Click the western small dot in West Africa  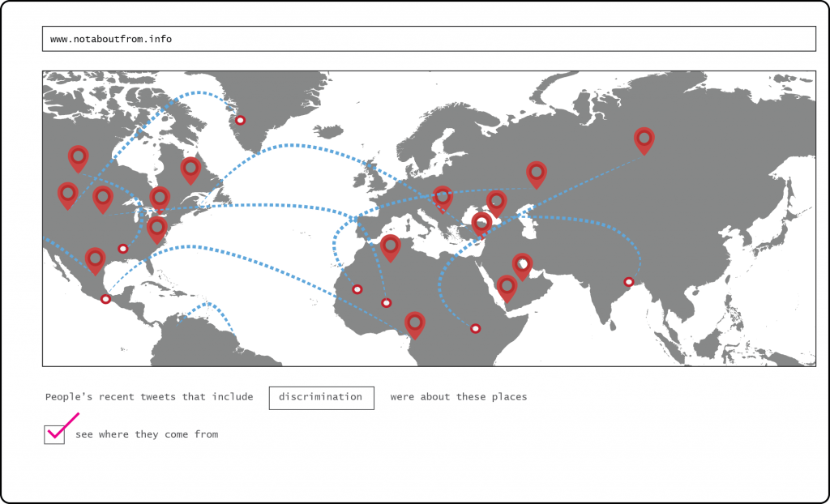357,289
